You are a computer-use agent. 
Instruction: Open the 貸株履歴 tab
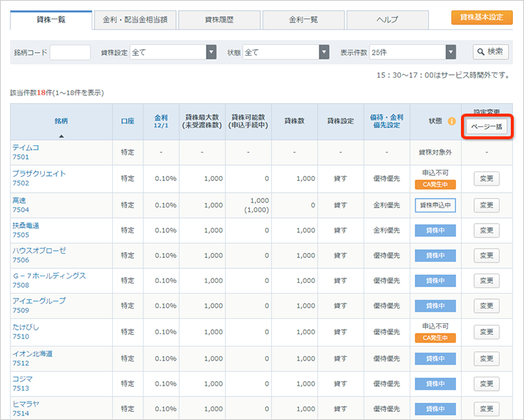click(219, 19)
